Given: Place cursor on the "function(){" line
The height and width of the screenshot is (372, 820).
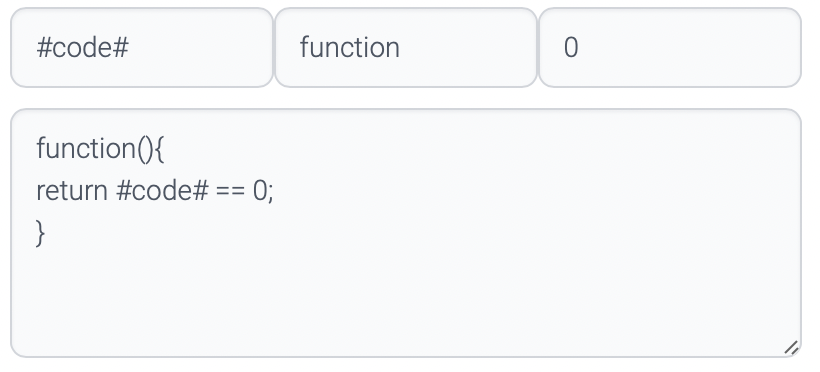Looking at the screenshot, I should 100,149.
